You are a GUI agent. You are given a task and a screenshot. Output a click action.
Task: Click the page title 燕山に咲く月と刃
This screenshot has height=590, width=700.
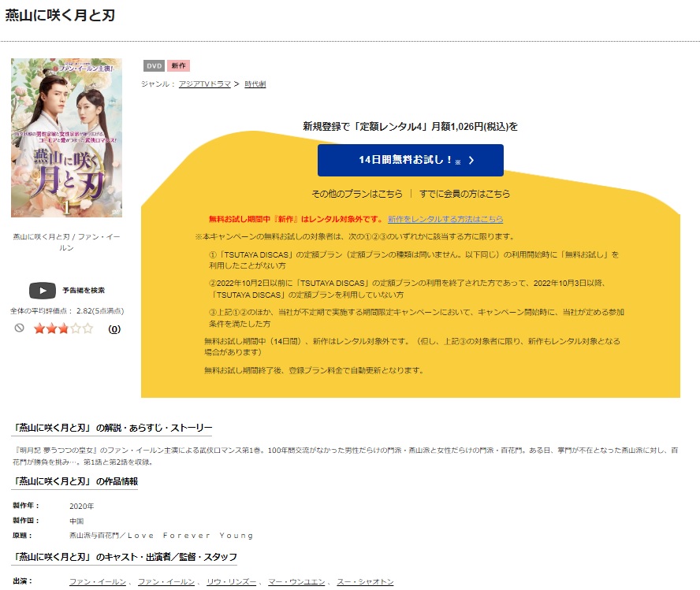click(60, 15)
